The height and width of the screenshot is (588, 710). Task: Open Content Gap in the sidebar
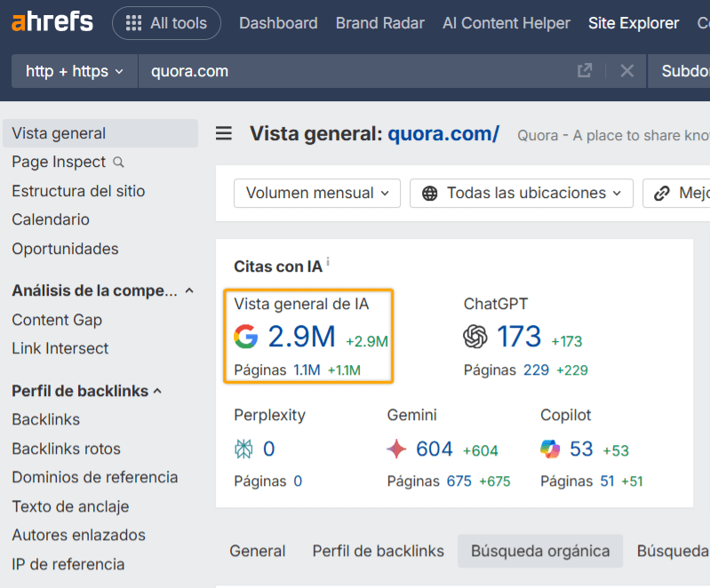coord(57,320)
